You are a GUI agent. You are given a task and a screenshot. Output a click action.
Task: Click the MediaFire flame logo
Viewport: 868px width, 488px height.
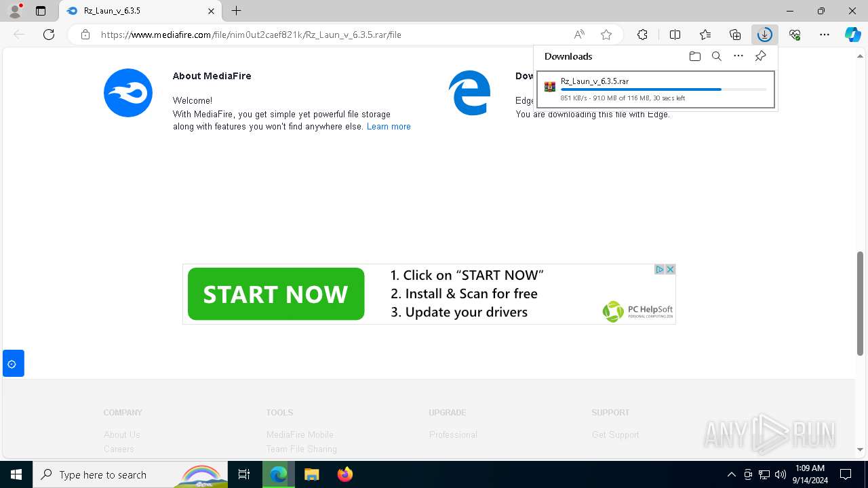click(128, 93)
